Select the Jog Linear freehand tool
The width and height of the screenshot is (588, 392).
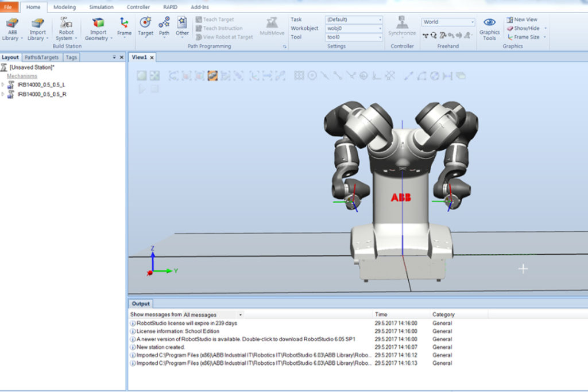pos(451,36)
